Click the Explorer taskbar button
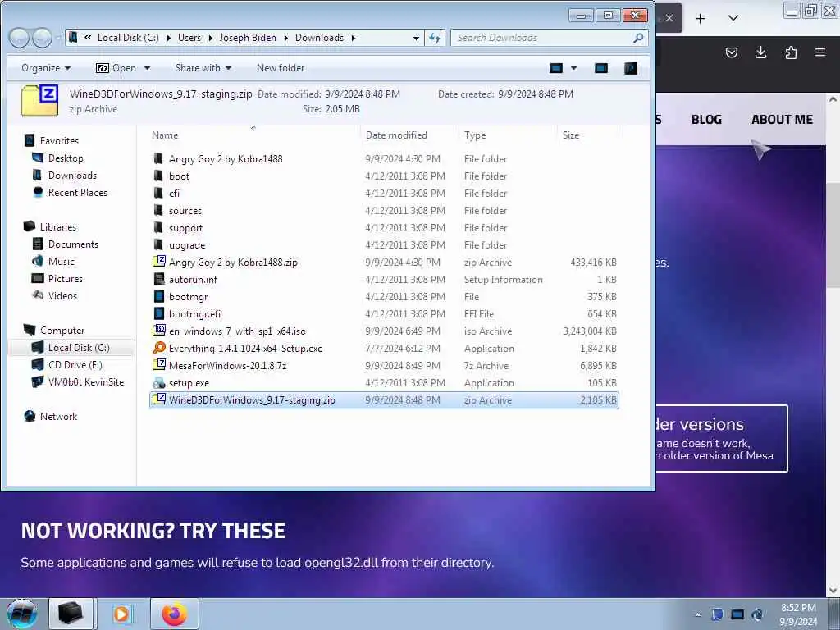Image resolution: width=840 pixels, height=630 pixels. (71, 614)
